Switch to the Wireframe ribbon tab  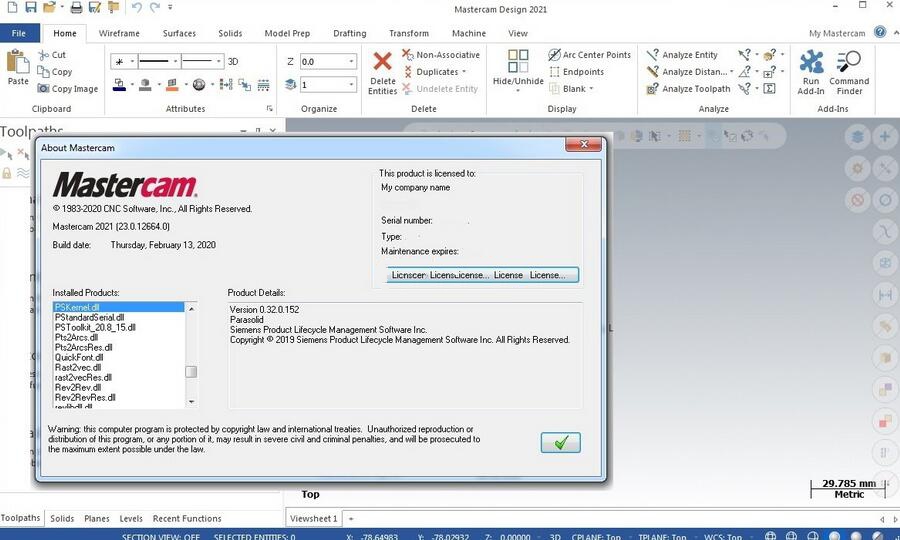click(119, 33)
